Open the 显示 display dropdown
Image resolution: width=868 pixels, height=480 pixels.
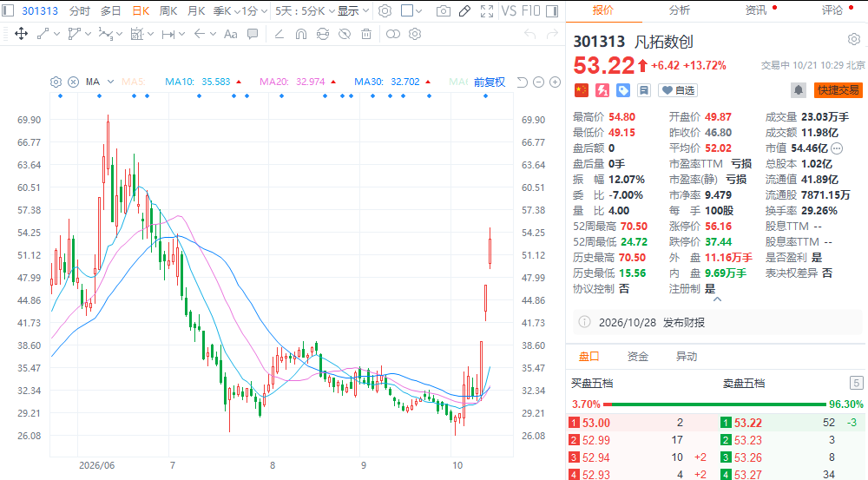pos(353,11)
